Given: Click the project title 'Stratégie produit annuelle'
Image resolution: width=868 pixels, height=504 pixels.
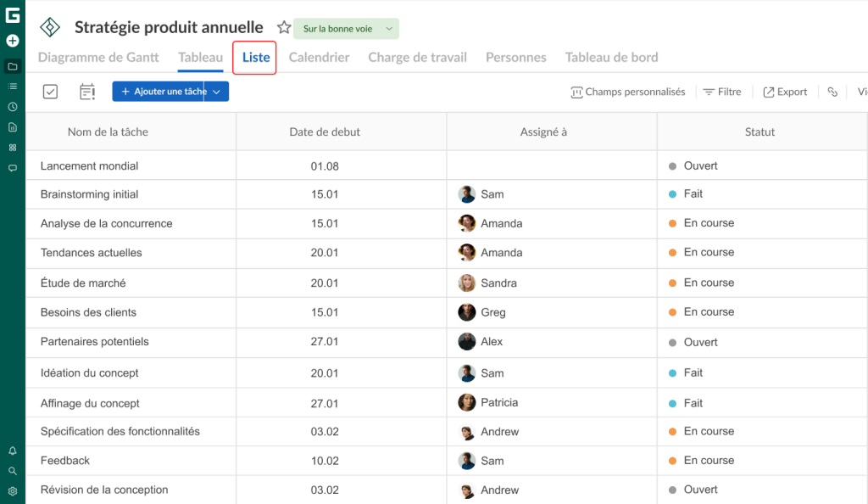Looking at the screenshot, I should point(169,27).
